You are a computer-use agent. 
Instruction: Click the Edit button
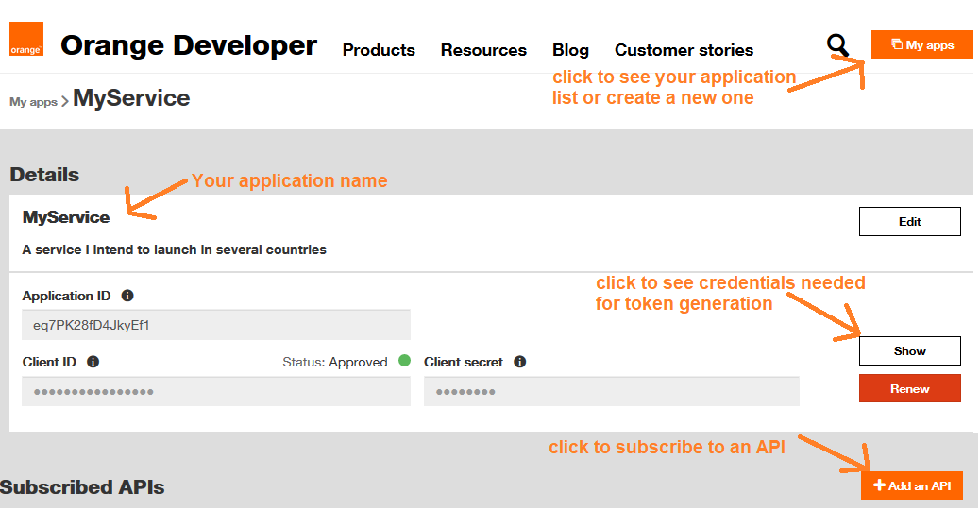coord(909,221)
